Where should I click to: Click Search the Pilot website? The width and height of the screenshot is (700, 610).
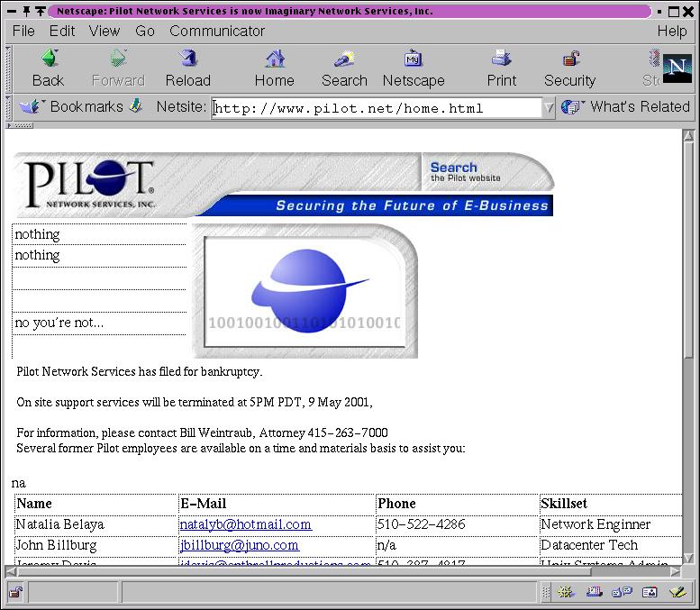tap(465, 171)
